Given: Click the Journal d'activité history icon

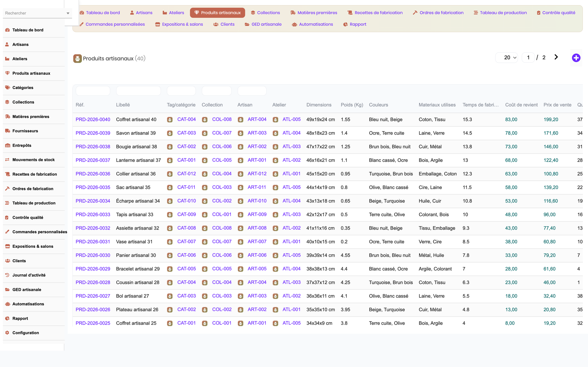Looking at the screenshot, I should [x=7, y=275].
